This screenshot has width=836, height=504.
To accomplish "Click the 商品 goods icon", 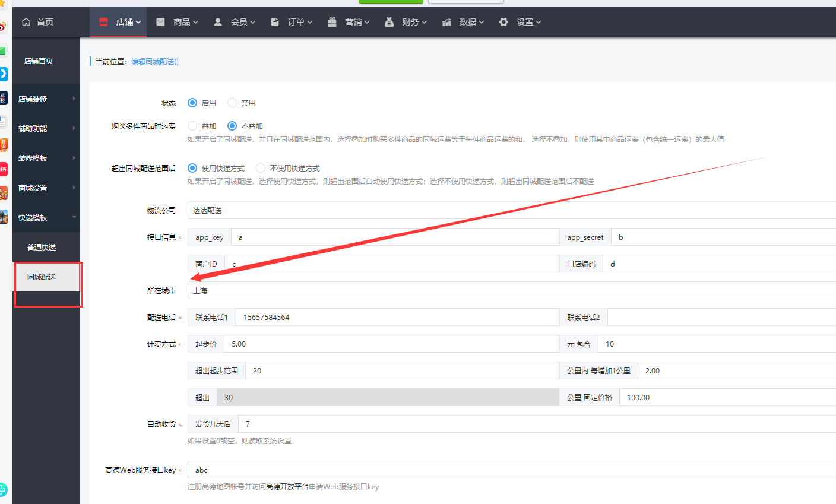I will tap(160, 22).
